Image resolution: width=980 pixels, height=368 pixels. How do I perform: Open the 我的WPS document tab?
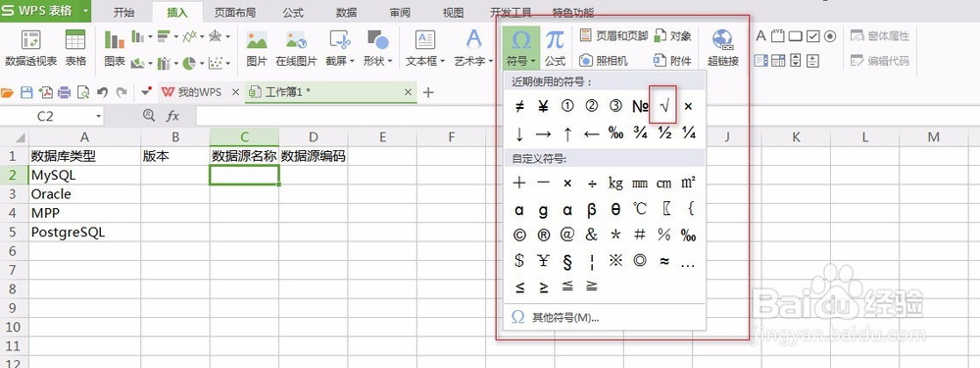tap(192, 92)
